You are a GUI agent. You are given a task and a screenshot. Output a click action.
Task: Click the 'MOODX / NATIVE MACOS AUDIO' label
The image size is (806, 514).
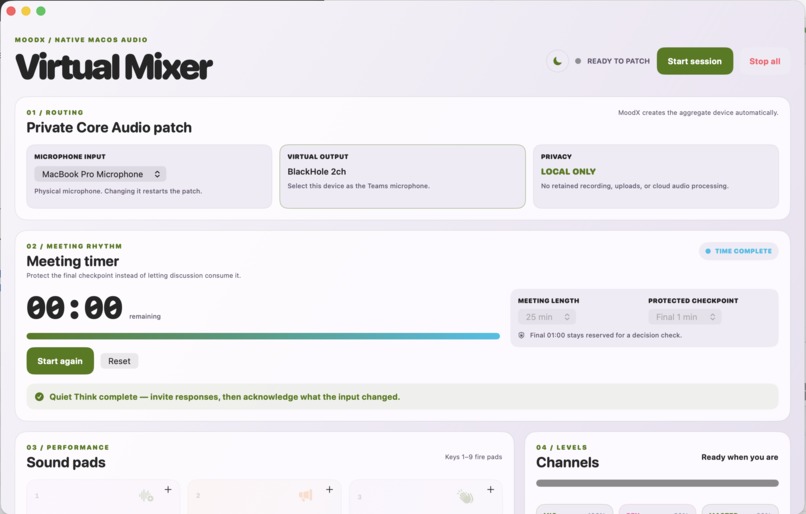(x=81, y=40)
